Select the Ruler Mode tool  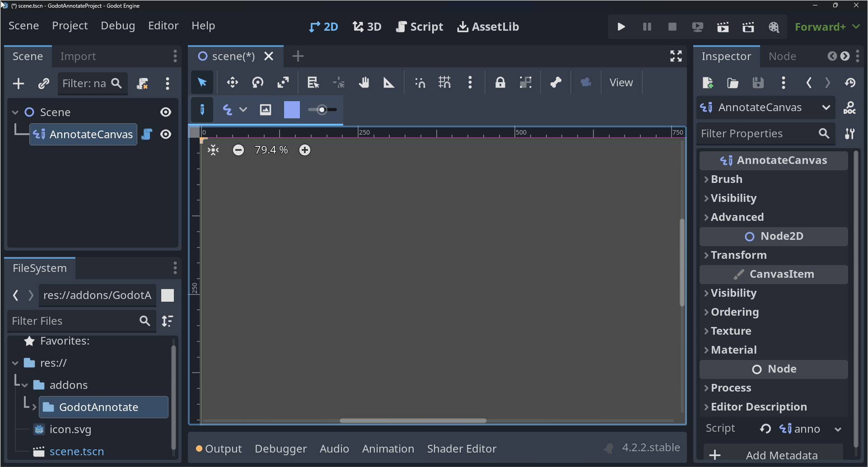(x=389, y=83)
